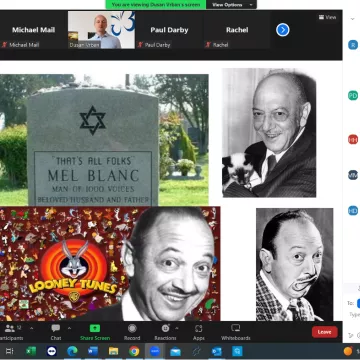
Task: Click the checkered-jacket portrait photo
Action: (294, 265)
